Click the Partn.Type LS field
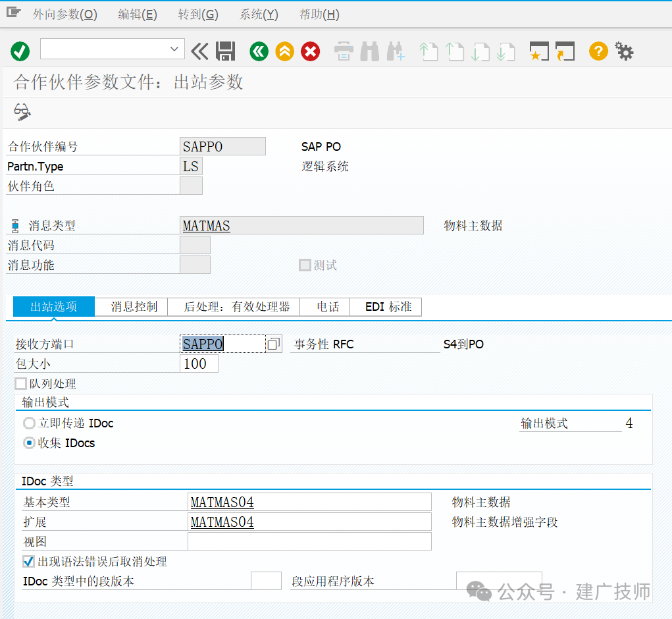 [x=191, y=166]
